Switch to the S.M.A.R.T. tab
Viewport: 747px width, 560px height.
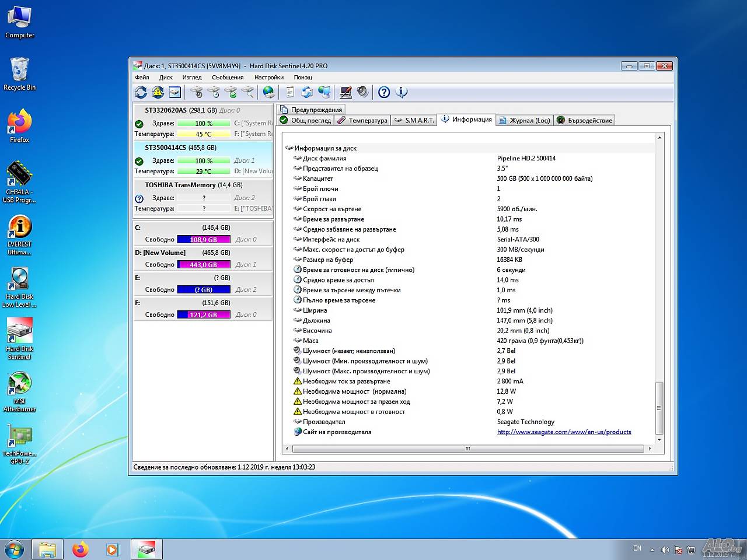(414, 120)
